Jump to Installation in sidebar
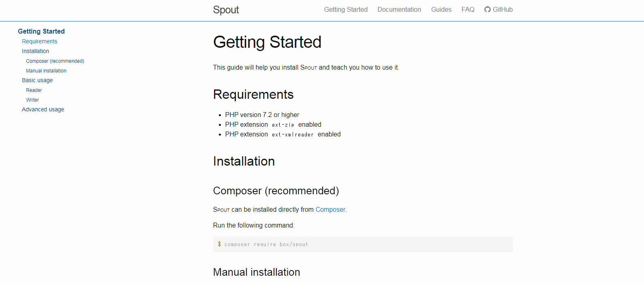 [x=35, y=51]
